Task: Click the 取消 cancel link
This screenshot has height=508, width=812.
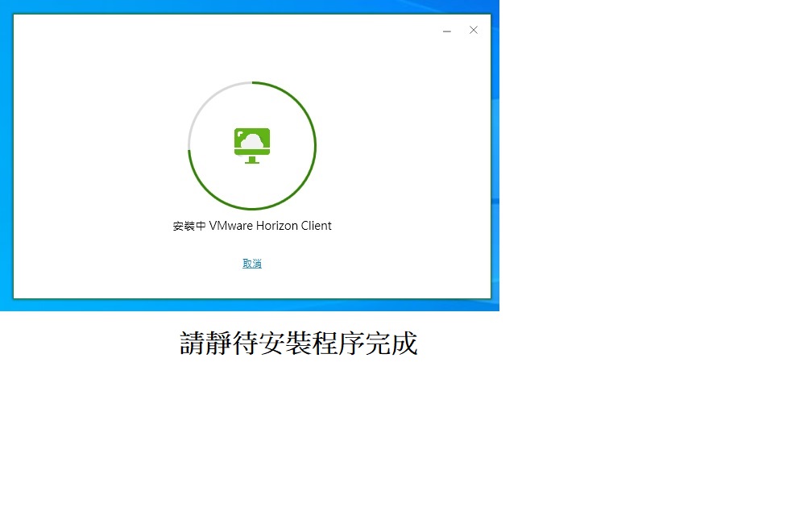Action: (x=251, y=264)
